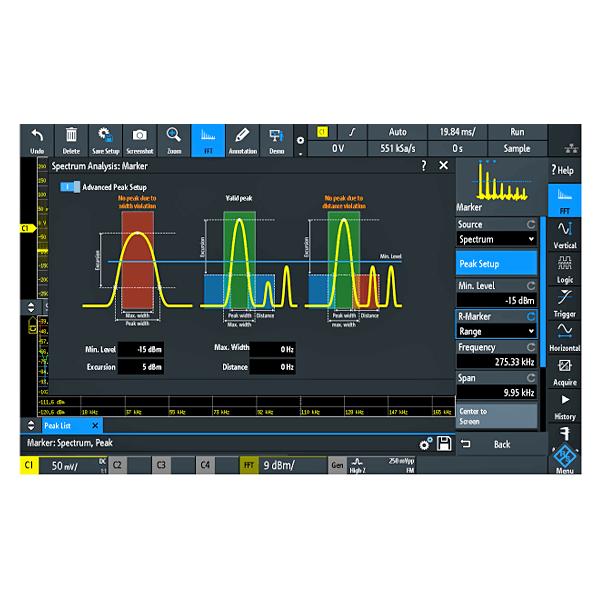The width and height of the screenshot is (600, 600).
Task: Open the Logic menu in sidebar
Action: 564,269
